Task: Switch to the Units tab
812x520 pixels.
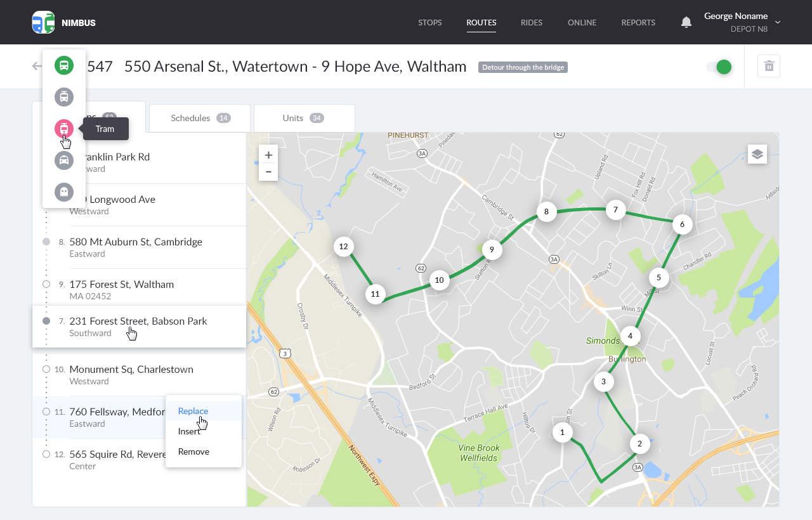Action: (x=304, y=118)
